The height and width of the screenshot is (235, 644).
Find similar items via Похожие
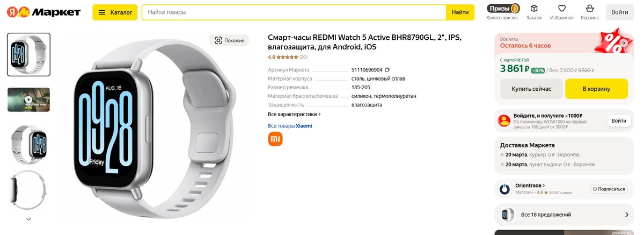pos(229,40)
